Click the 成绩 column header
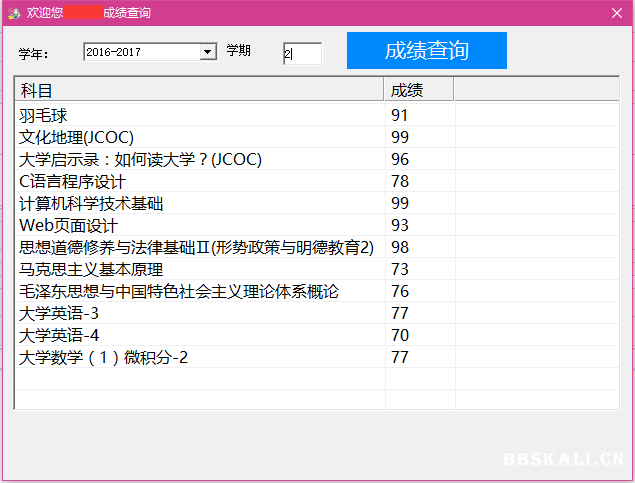This screenshot has height=483, width=635. click(x=419, y=91)
